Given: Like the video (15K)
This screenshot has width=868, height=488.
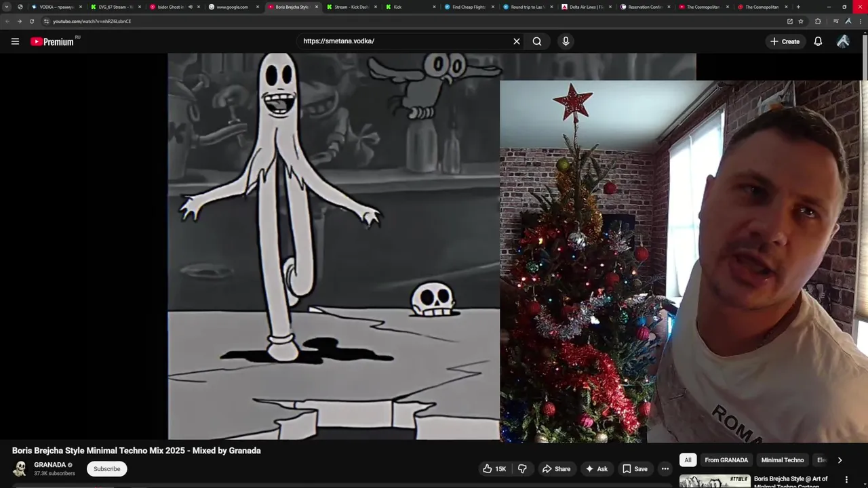Looking at the screenshot, I should (x=494, y=469).
